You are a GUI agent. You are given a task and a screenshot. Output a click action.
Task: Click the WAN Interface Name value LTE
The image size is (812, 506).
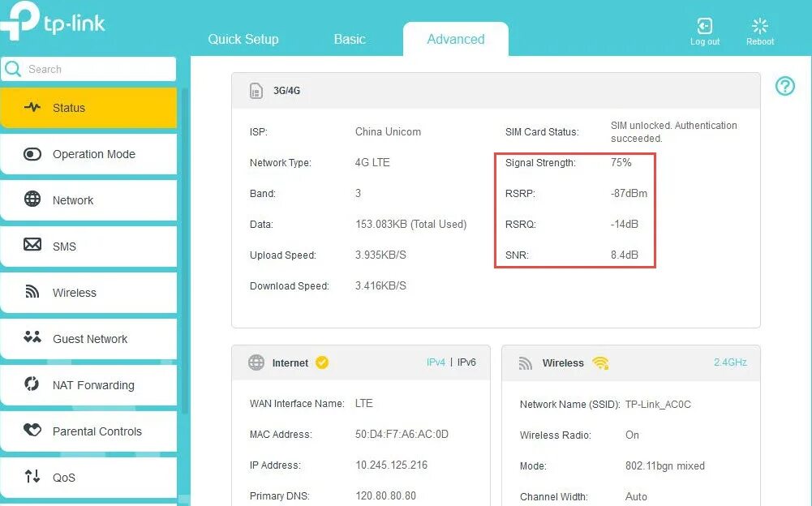[x=363, y=403]
